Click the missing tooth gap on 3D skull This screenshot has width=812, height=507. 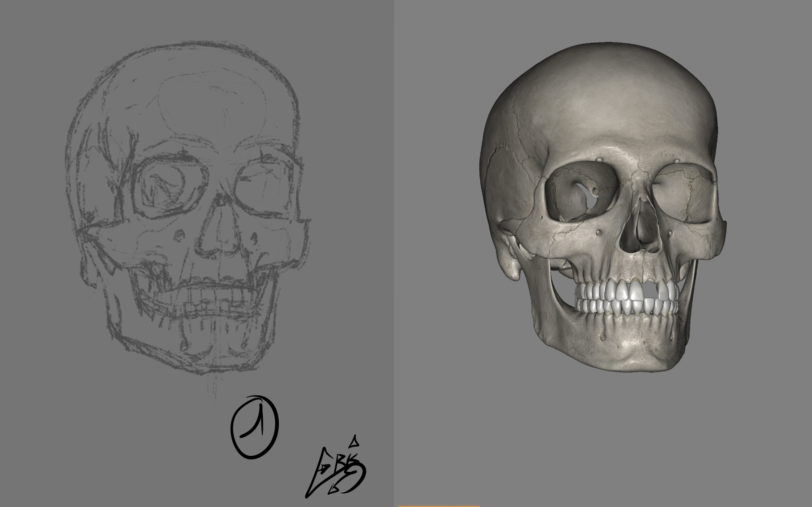point(650,291)
